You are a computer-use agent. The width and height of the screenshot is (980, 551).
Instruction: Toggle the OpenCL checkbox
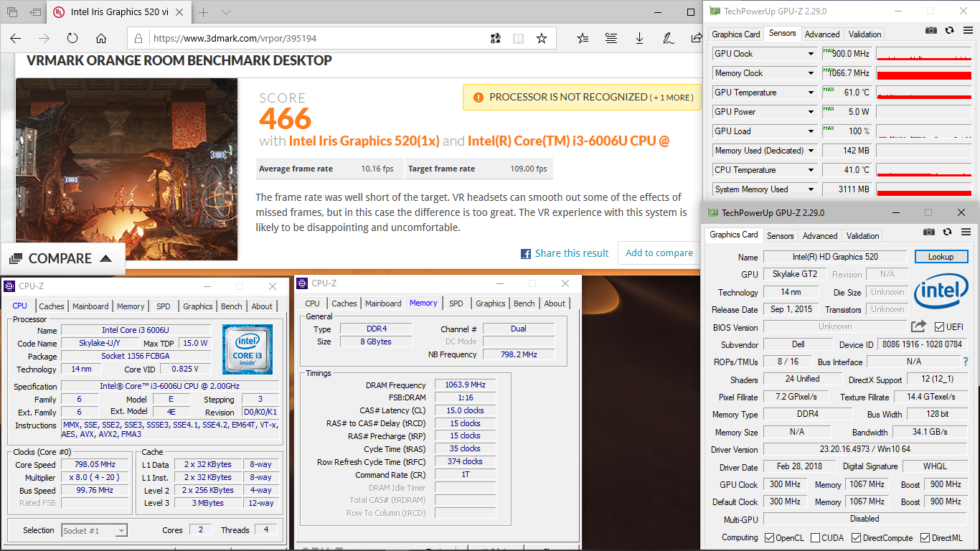(x=769, y=538)
